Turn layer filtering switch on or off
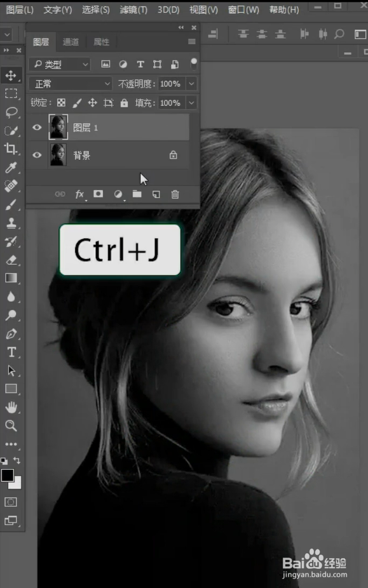 tap(193, 63)
